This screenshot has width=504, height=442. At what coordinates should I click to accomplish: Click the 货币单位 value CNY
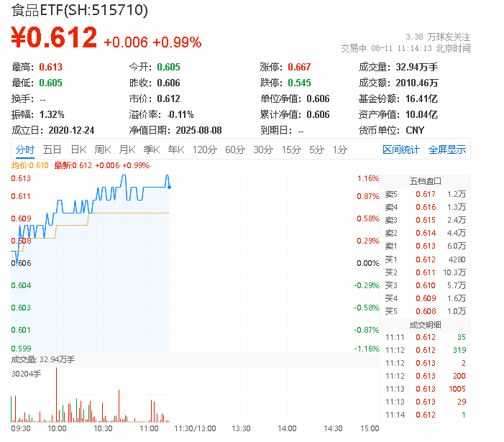(x=415, y=130)
